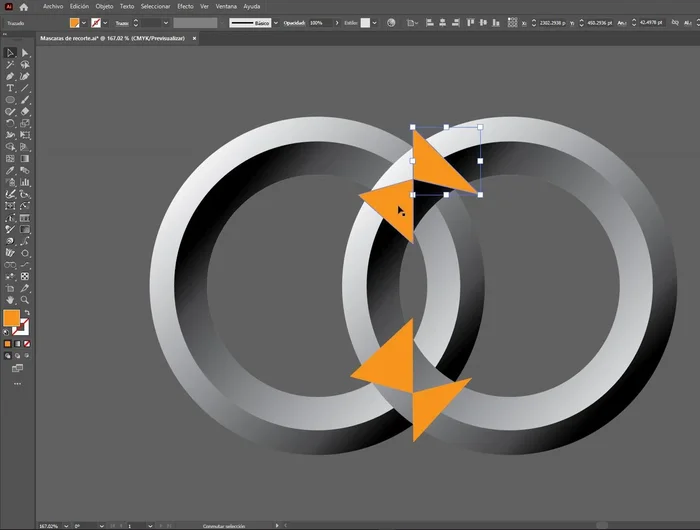Select the Scale tool
This screenshot has width=700, height=530.
point(25,123)
